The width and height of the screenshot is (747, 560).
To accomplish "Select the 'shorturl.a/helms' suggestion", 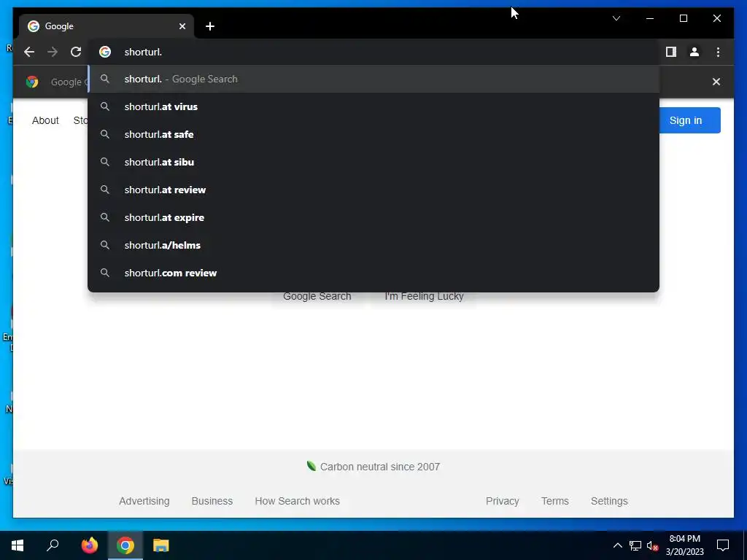I will coord(373,245).
